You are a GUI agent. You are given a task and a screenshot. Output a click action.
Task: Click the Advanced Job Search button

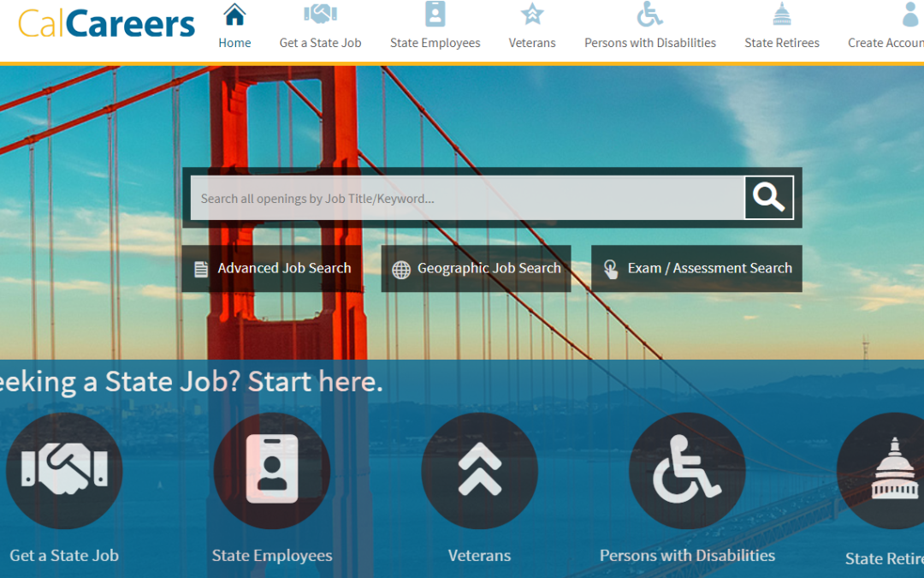(x=272, y=268)
